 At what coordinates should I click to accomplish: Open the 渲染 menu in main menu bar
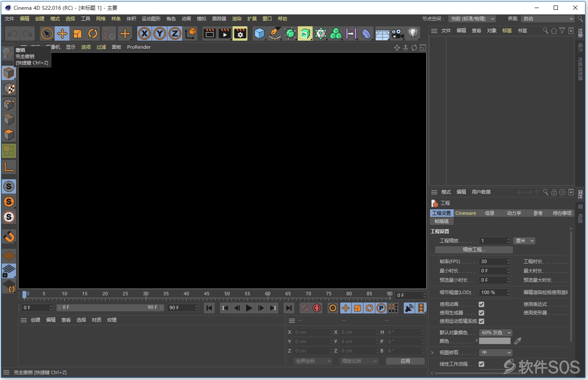pos(237,19)
